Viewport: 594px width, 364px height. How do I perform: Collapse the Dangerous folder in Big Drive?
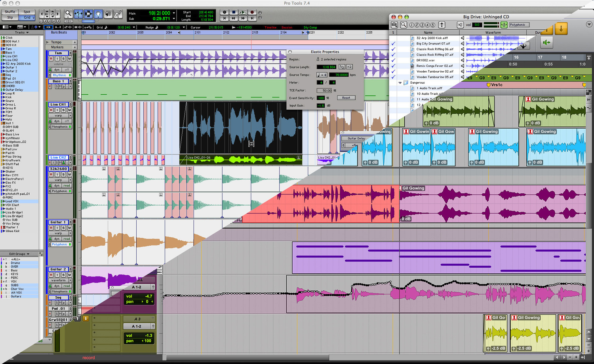tap(400, 82)
